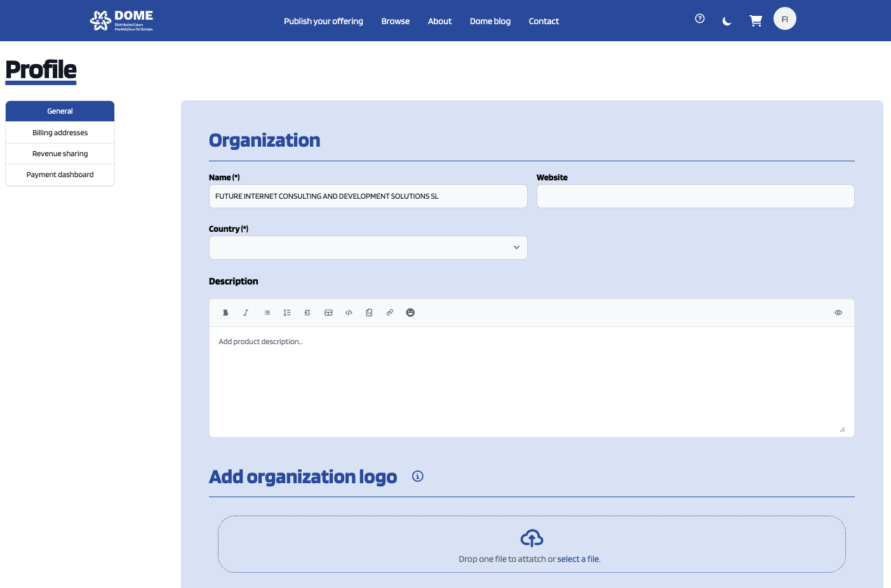Click the 'select a file' link

tap(578, 559)
